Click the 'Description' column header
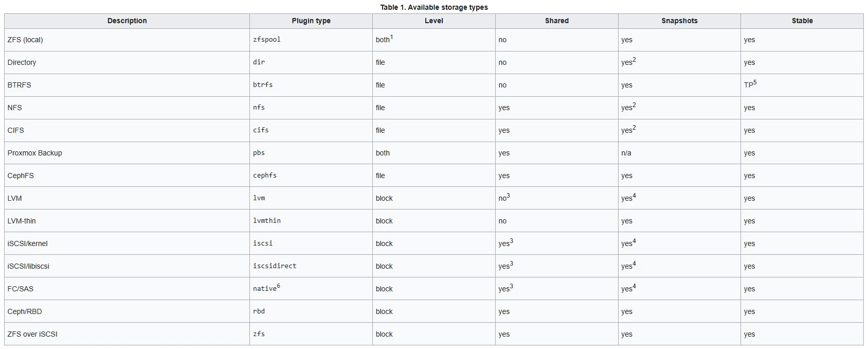868x349 pixels. tap(127, 21)
